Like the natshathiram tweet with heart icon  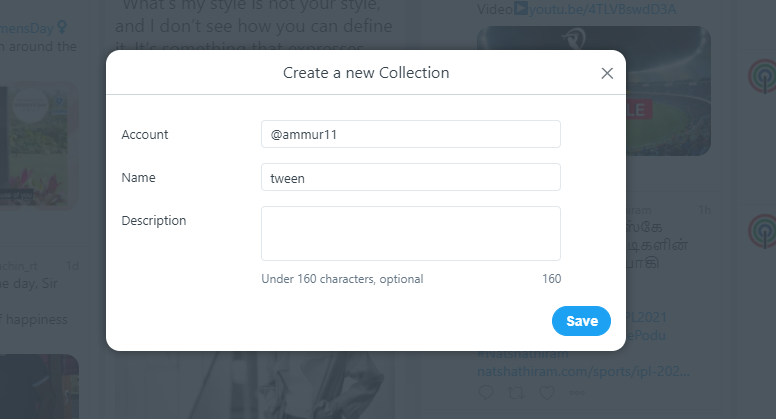(x=546, y=393)
